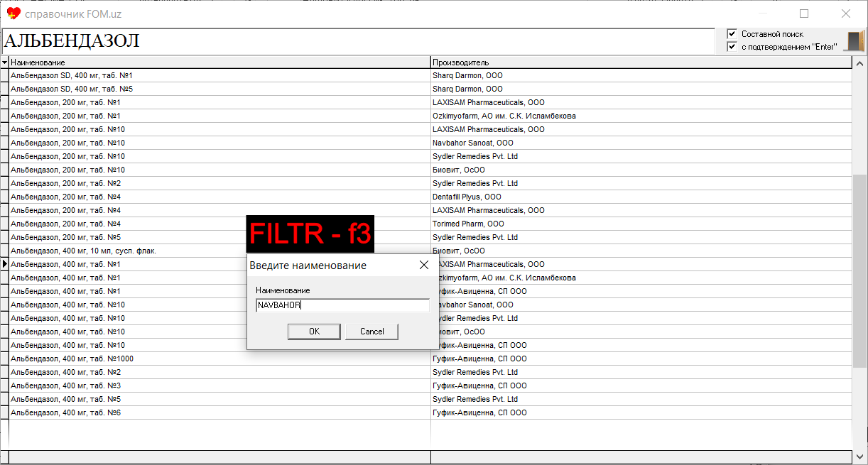Viewport: 868px width, 465px height.
Task: Toggle the Составной поиск checkbox
Action: [x=732, y=33]
